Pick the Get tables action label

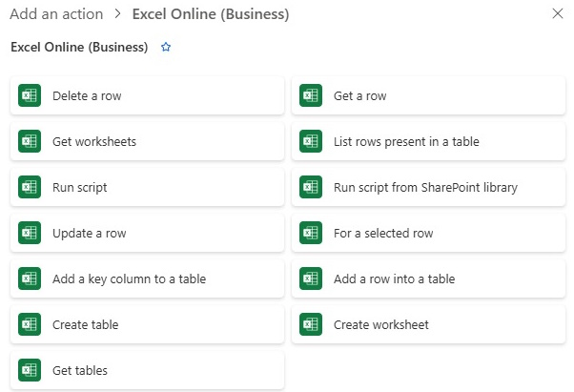[80, 370]
